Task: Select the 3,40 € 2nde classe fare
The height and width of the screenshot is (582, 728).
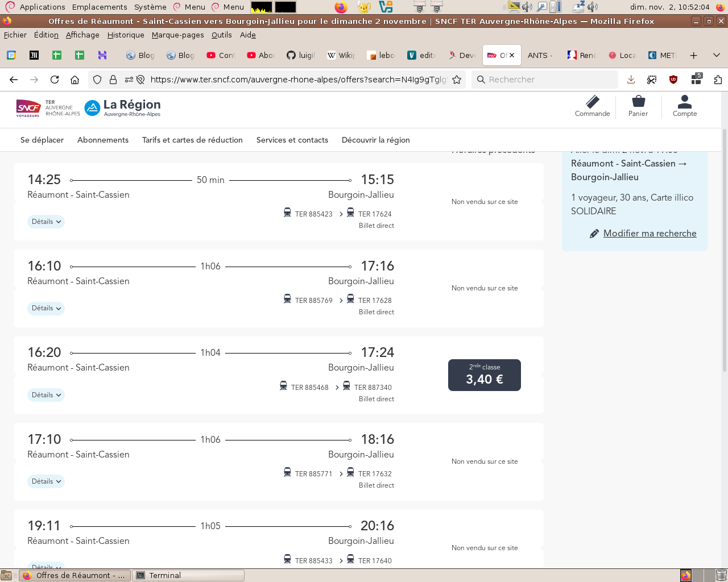Action: (x=485, y=375)
